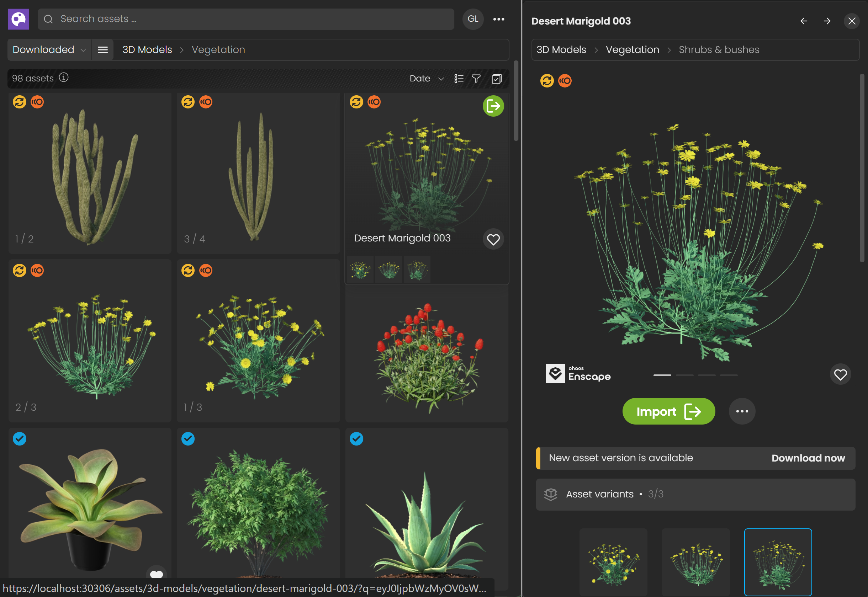
Task: Click asset grid vertical scrollbar
Action: [x=516, y=101]
